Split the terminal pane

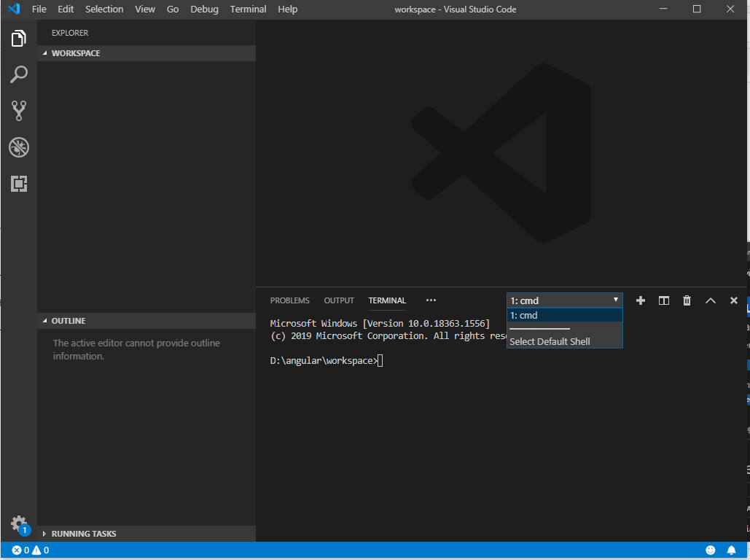pos(664,300)
